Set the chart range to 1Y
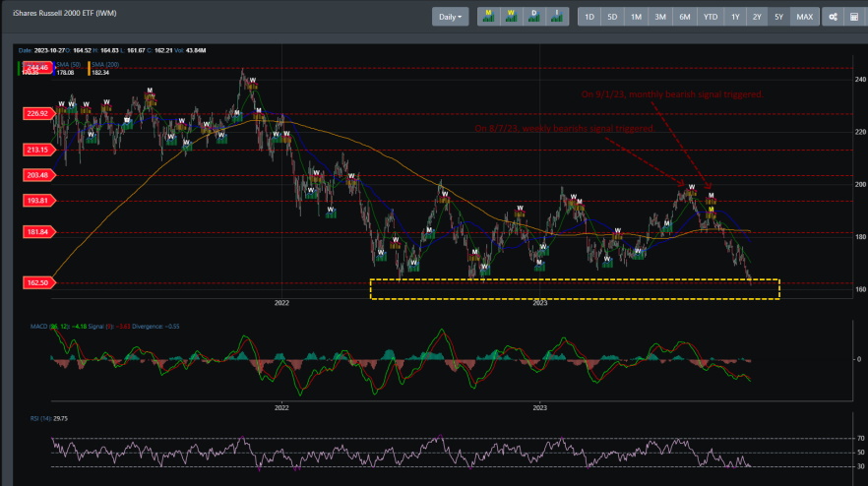Image resolution: width=868 pixels, height=486 pixels. (735, 17)
